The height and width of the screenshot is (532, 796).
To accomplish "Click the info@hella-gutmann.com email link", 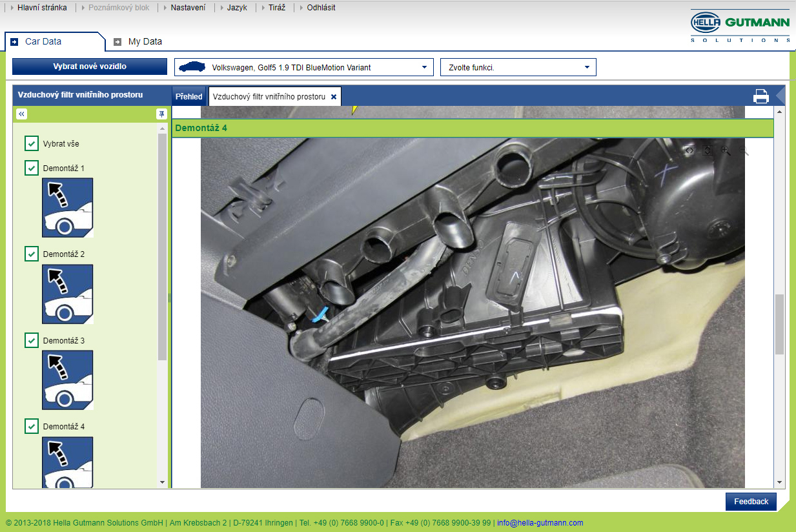I will click(x=540, y=523).
